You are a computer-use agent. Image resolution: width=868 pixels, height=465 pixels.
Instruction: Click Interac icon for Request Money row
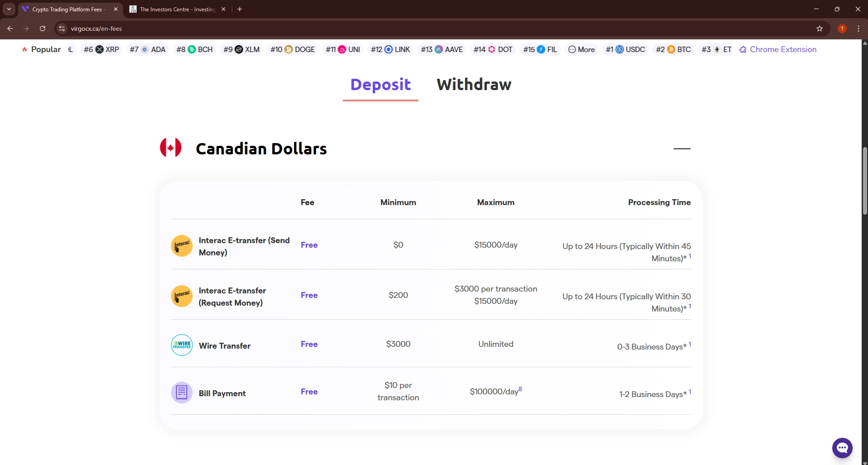pos(182,296)
